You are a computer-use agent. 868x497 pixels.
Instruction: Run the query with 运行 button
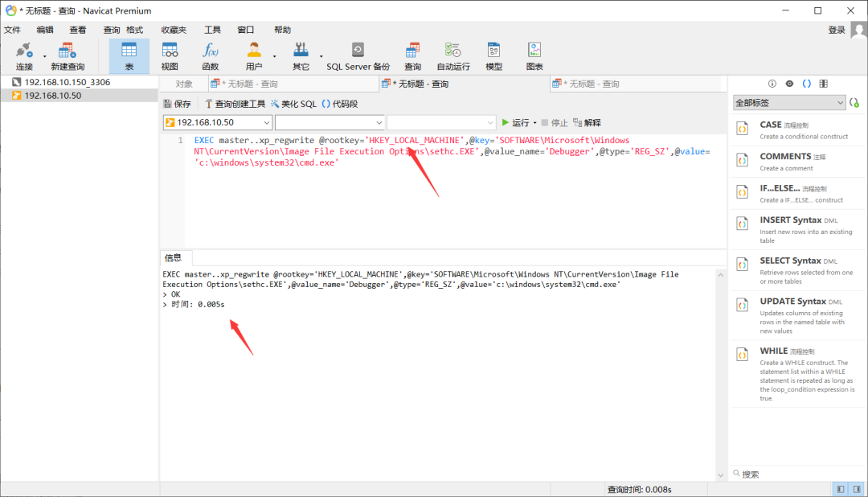pyautogui.click(x=515, y=122)
